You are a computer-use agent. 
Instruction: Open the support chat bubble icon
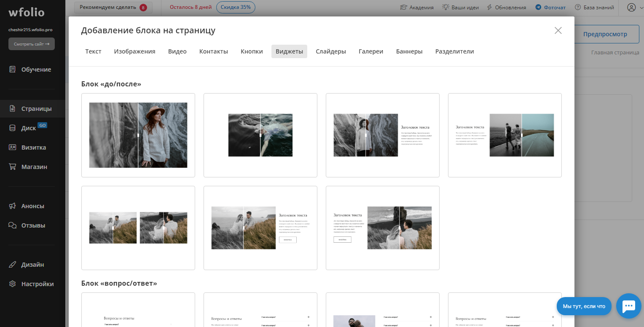click(x=628, y=306)
